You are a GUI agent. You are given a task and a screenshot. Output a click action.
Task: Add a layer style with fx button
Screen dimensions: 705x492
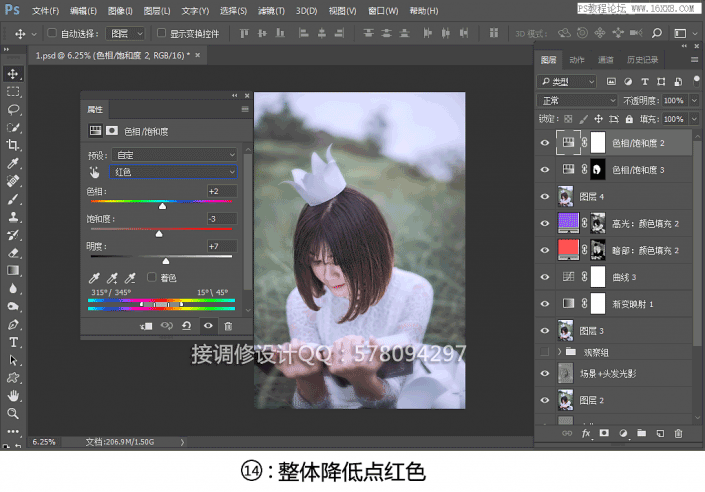pos(586,434)
